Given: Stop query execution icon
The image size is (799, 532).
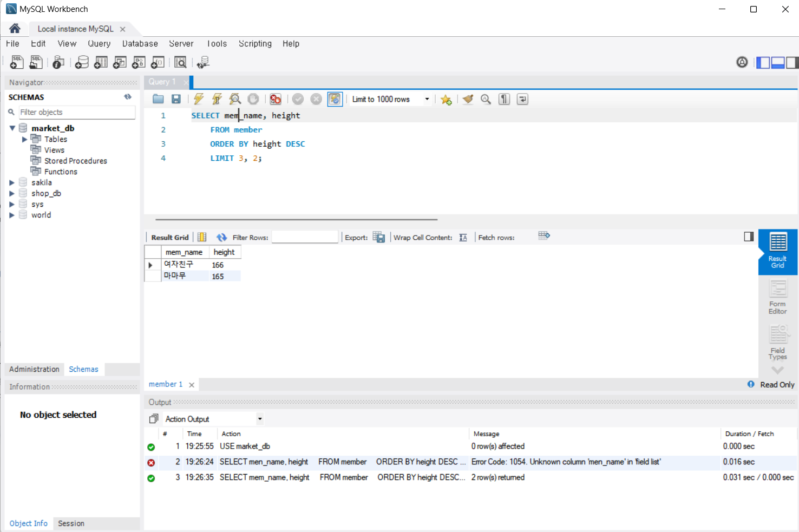Looking at the screenshot, I should 253,99.
